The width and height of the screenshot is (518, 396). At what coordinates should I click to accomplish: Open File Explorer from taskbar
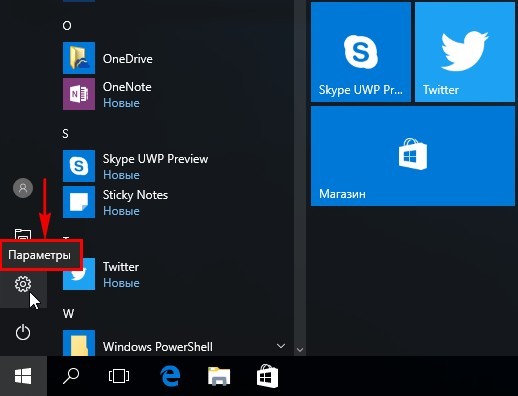click(x=219, y=376)
